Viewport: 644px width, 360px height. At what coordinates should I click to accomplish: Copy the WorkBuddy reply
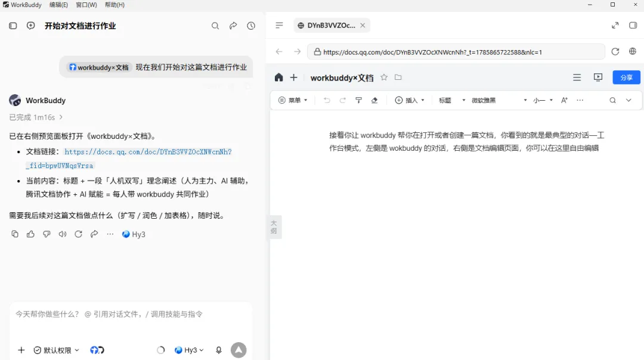click(15, 234)
